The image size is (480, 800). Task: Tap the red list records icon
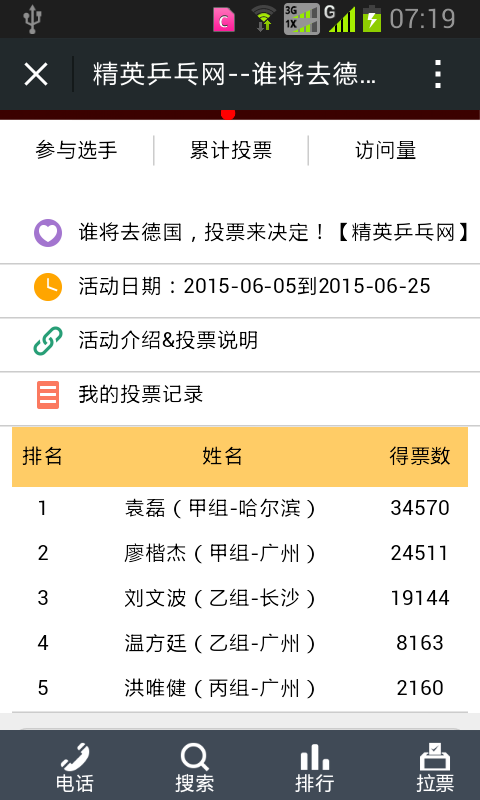[48, 394]
